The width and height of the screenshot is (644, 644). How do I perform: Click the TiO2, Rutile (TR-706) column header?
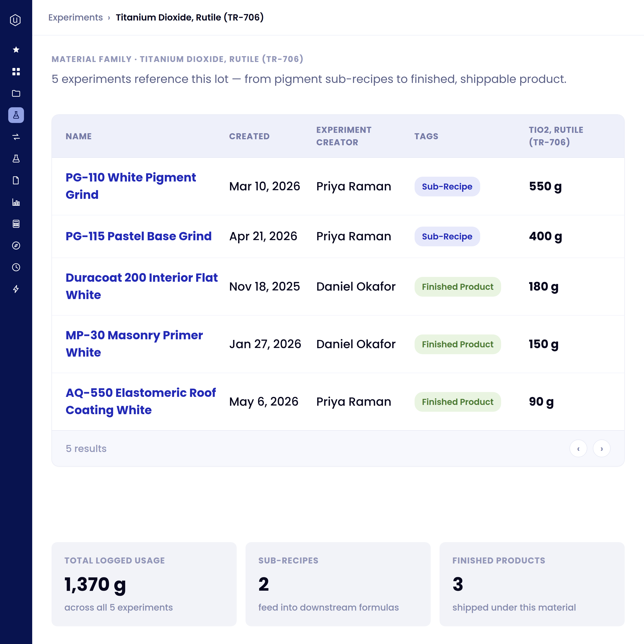point(556,136)
